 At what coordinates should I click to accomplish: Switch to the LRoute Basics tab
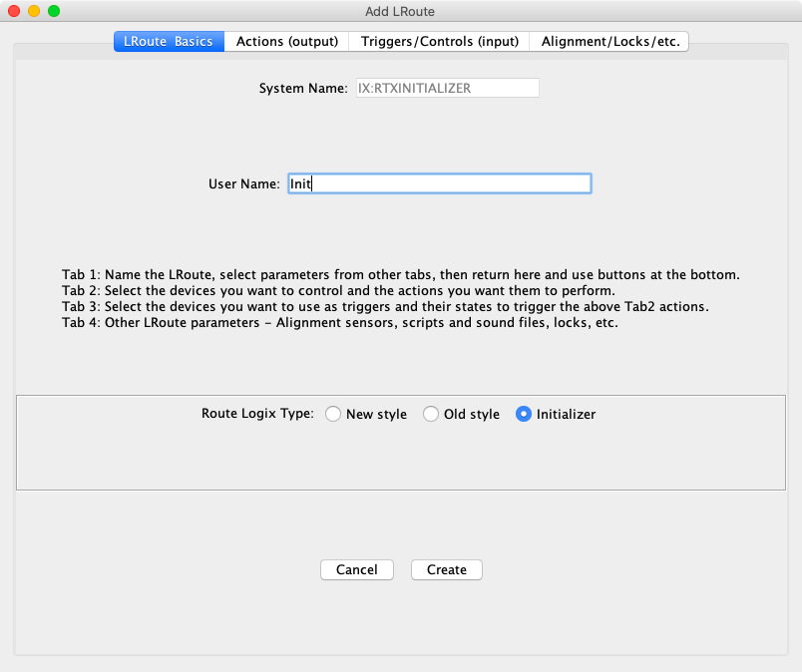click(169, 41)
